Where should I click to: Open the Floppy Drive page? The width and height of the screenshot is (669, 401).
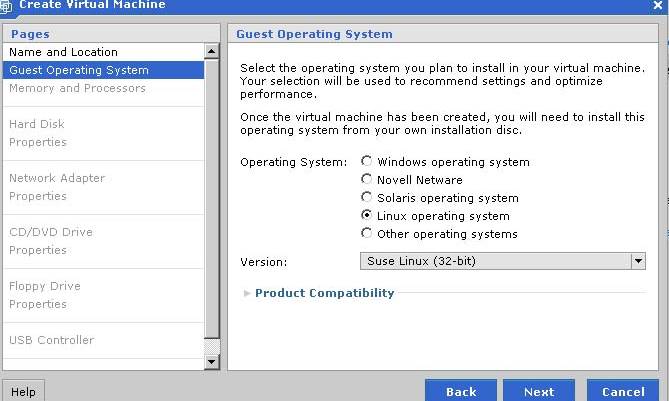(x=44, y=286)
